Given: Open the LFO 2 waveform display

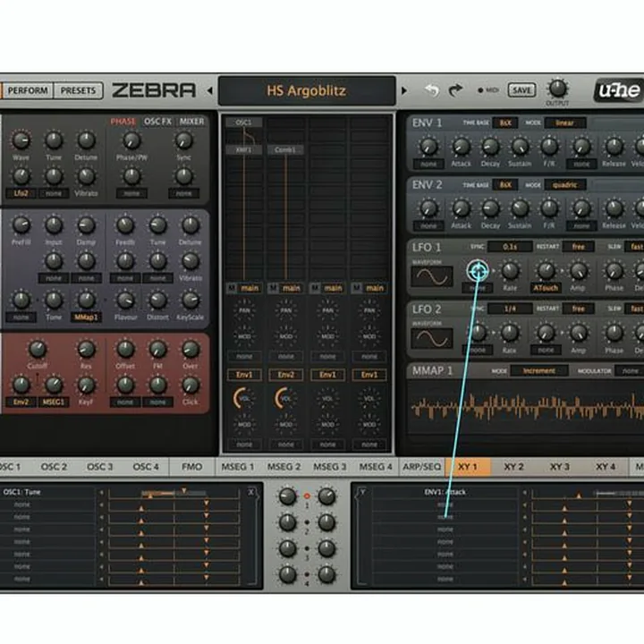Looking at the screenshot, I should [x=432, y=338].
